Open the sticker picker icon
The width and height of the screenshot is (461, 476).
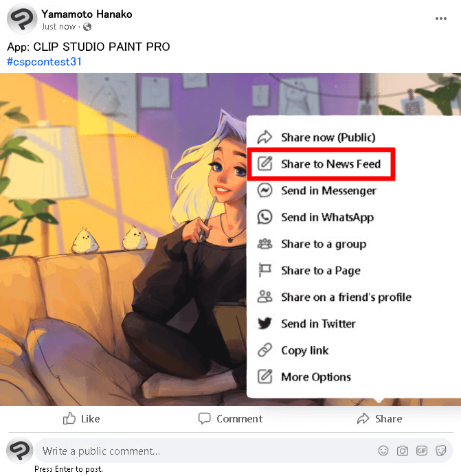click(440, 451)
